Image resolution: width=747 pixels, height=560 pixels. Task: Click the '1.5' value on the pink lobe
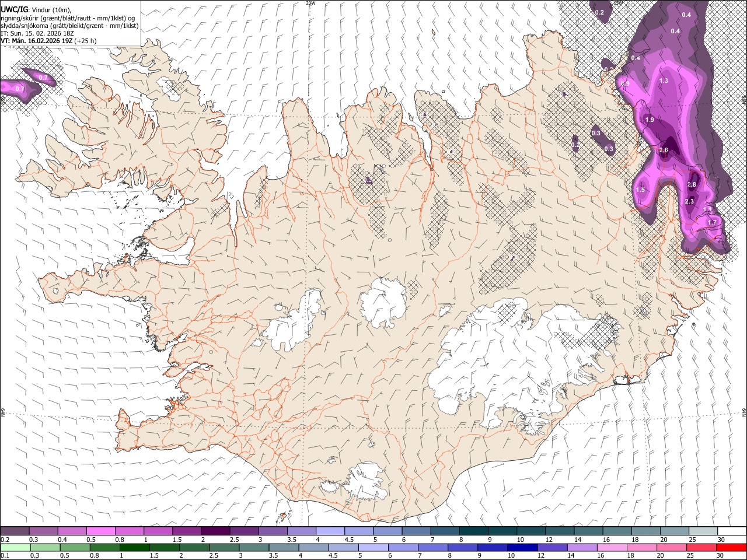pos(640,190)
